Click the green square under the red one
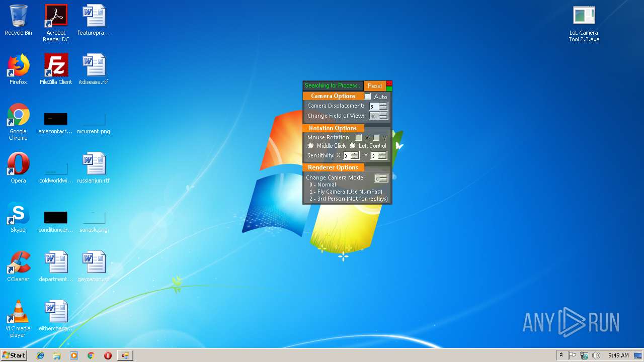Image resolution: width=644 pixels, height=362 pixels. [x=389, y=88]
